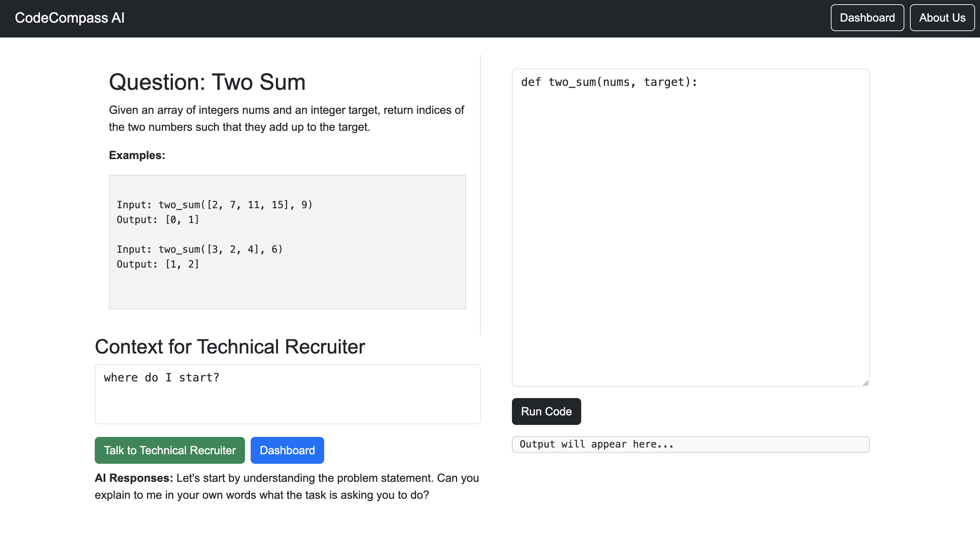Click the second example input line

coord(199,249)
